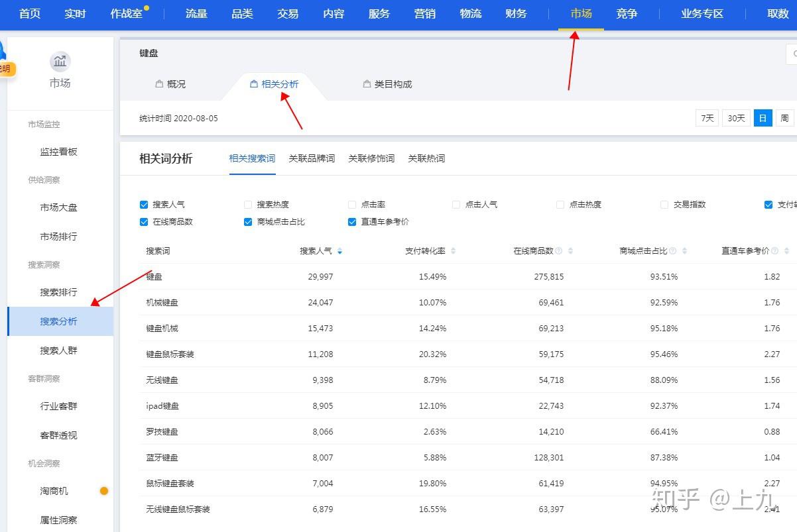Open 搜索人群 in the sidebar
797x532 pixels.
coord(59,350)
